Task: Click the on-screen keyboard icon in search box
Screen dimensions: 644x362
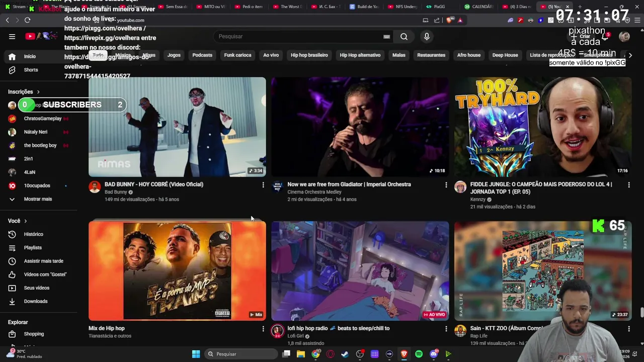Action: pyautogui.click(x=386, y=37)
